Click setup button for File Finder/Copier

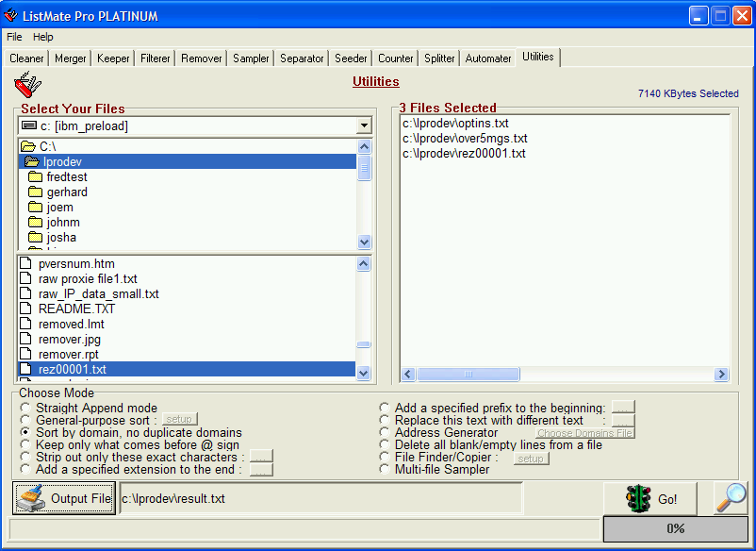[531, 459]
